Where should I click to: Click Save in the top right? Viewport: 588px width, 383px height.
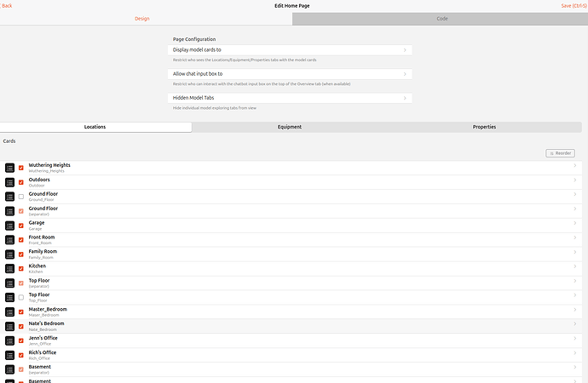click(x=571, y=6)
